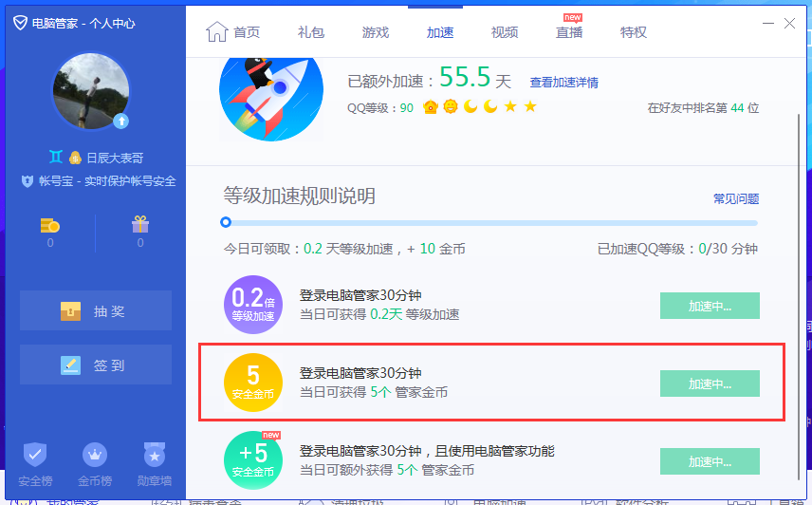Viewport: 812px width, 505px height.
Task: Open 常见问题 FAQ link
Action: [736, 198]
